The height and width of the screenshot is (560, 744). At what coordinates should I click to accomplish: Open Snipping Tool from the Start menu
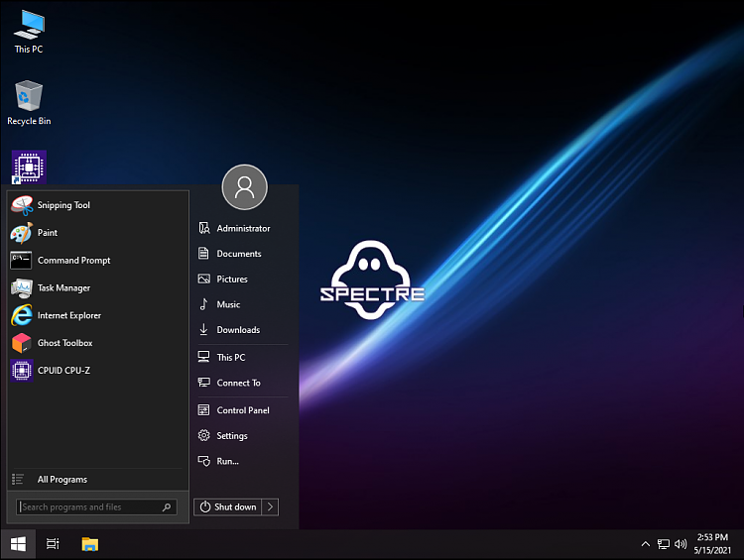(x=98, y=205)
